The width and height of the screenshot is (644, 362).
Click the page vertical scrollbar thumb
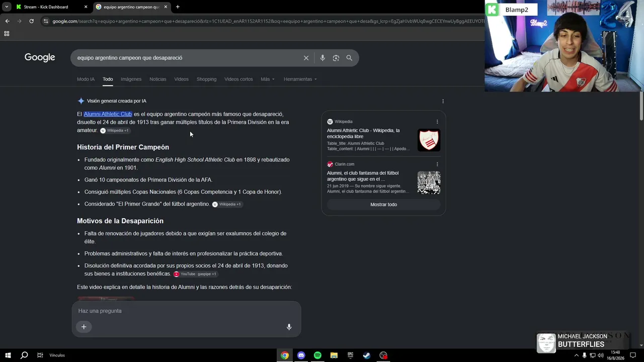641,106
